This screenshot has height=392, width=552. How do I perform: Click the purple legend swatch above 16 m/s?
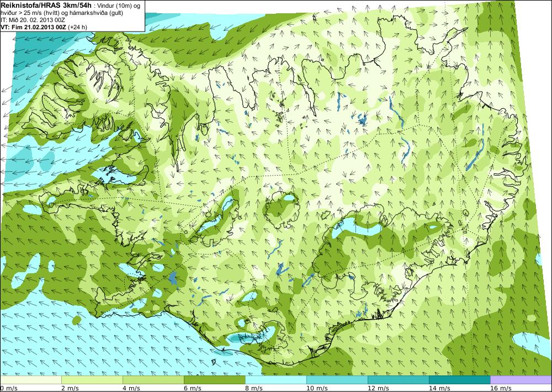pyautogui.click(x=521, y=380)
